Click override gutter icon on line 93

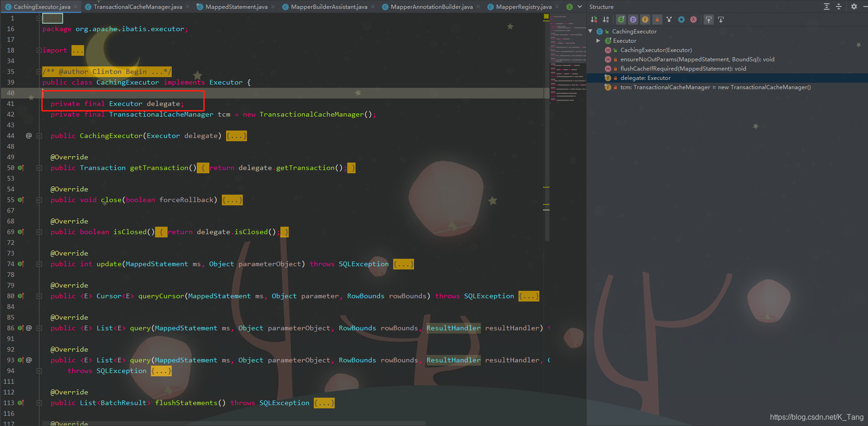click(21, 360)
